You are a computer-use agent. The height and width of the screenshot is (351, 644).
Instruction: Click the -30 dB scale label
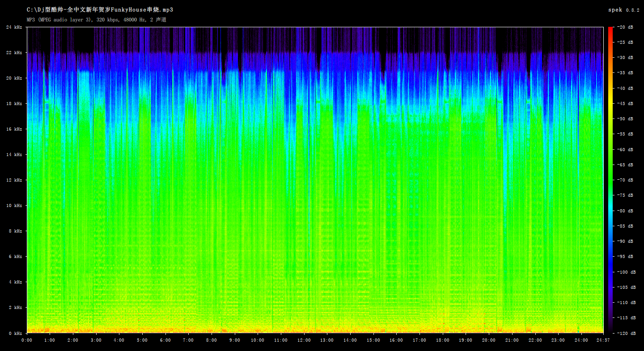tap(625, 58)
